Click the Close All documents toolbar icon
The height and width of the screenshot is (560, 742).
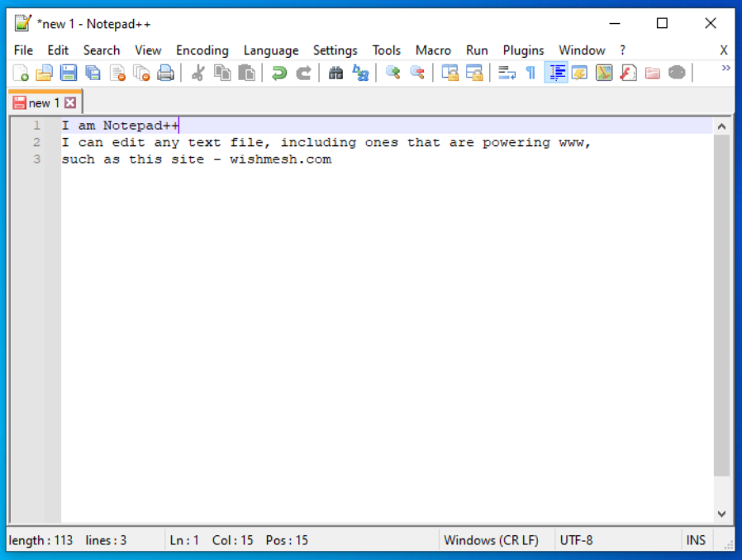[141, 73]
